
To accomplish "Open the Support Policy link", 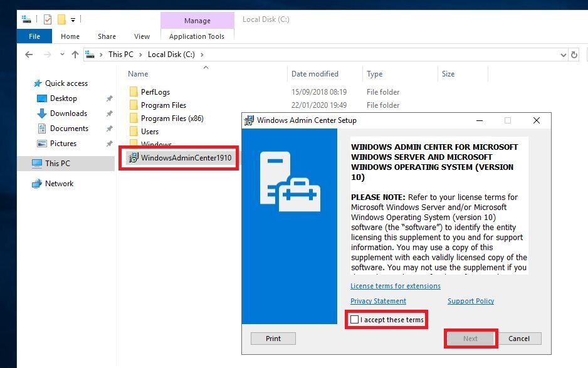I will (471, 301).
